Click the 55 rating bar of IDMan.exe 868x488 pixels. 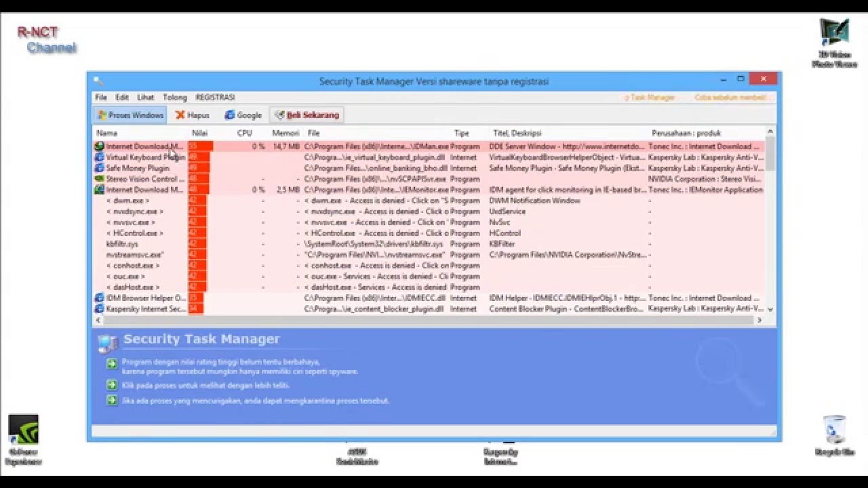tap(201, 146)
